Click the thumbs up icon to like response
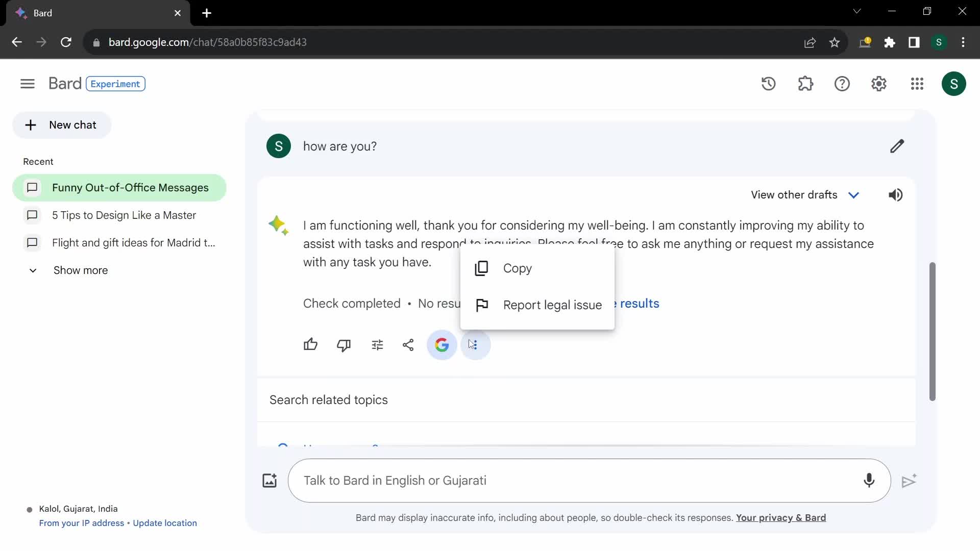This screenshot has width=980, height=551. click(310, 344)
